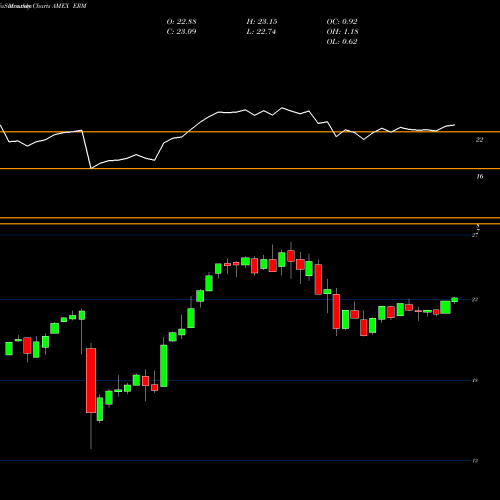Click the '22' label in the upper indicator panel

pos(479,140)
